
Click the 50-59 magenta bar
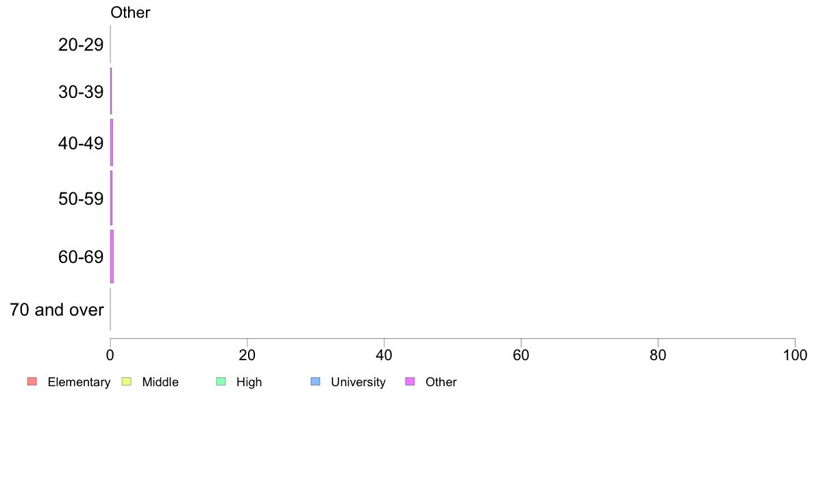click(x=111, y=198)
